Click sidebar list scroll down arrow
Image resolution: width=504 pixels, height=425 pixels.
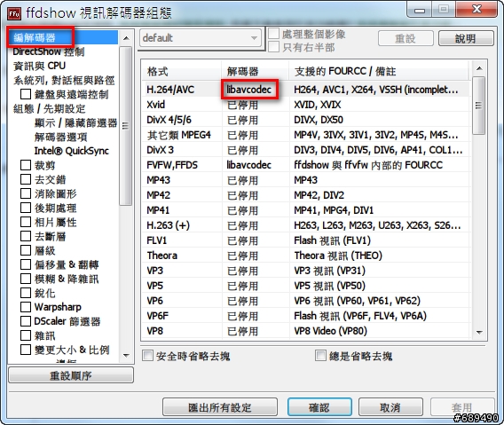point(126,356)
